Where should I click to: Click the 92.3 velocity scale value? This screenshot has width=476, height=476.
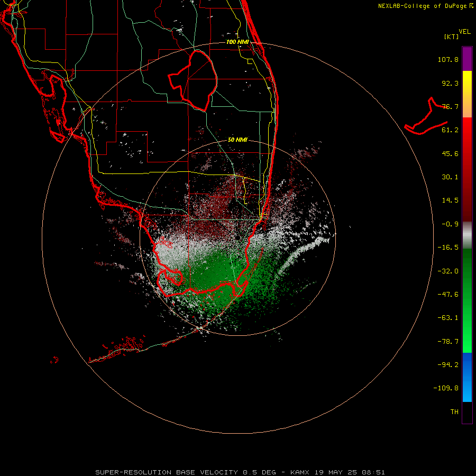coord(450,83)
